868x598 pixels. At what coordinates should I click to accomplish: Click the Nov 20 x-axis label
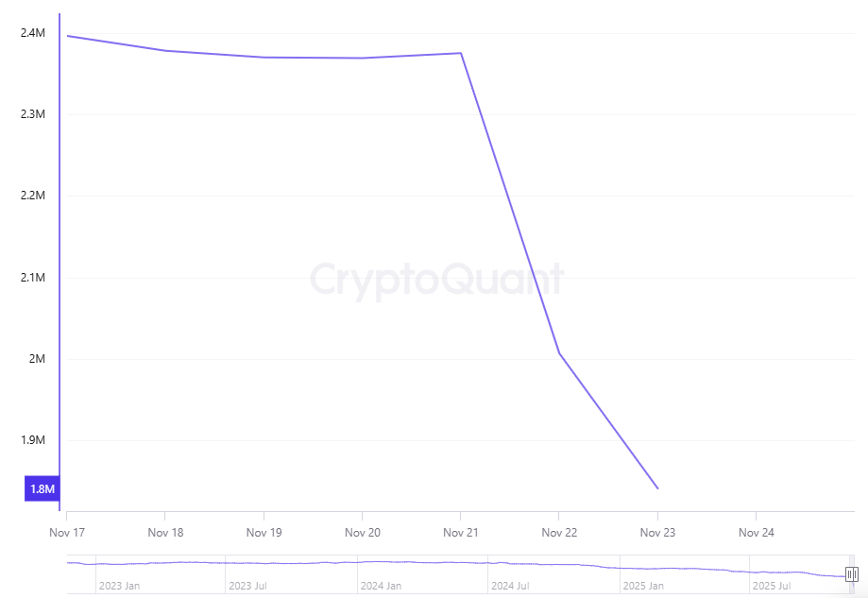point(363,533)
